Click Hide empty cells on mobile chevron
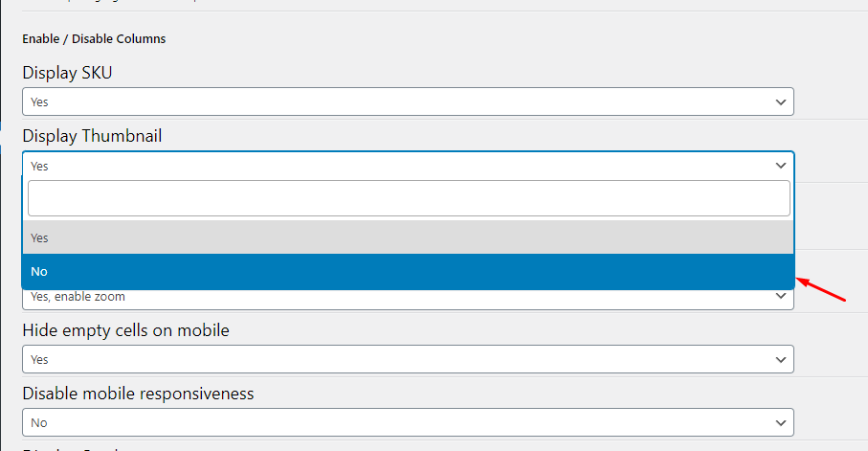868x451 pixels. click(x=781, y=360)
